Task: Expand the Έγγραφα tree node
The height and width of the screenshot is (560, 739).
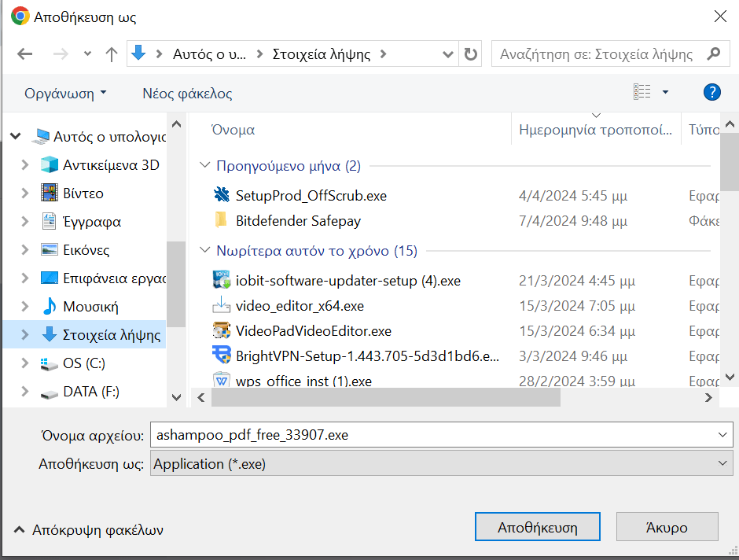Action: 25,222
